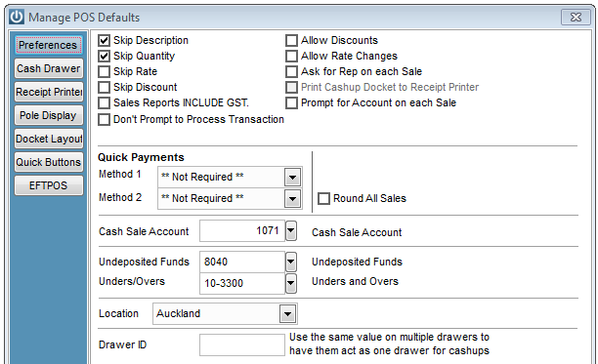Click the Undeposited Funds field 8040

(x=242, y=262)
